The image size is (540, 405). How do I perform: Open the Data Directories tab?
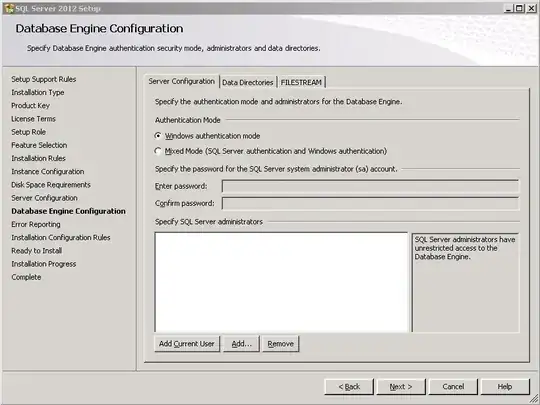point(248,83)
